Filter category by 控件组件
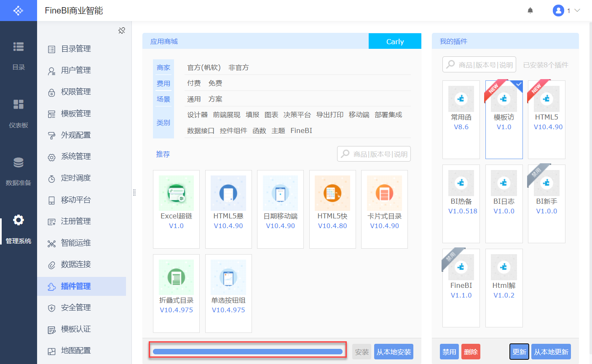 point(233,131)
